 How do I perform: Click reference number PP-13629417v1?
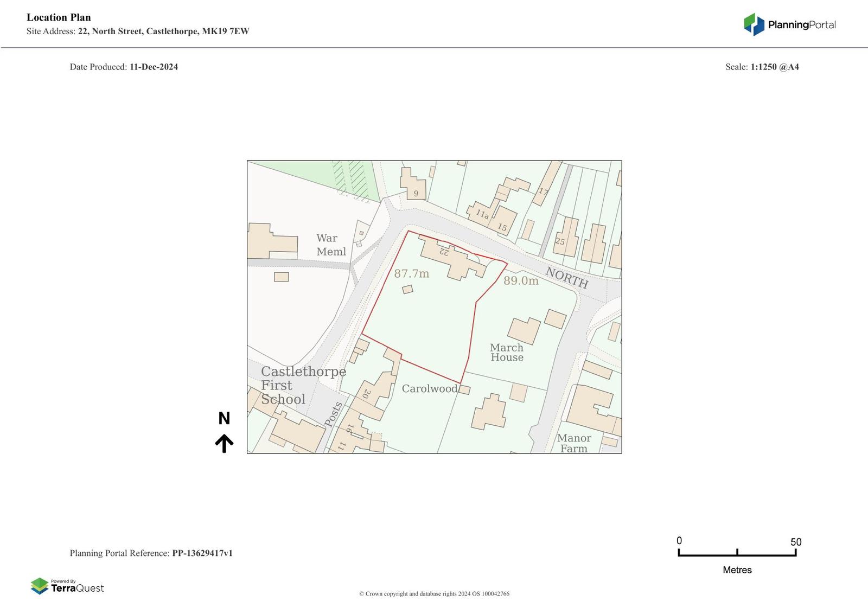pyautogui.click(x=202, y=553)
